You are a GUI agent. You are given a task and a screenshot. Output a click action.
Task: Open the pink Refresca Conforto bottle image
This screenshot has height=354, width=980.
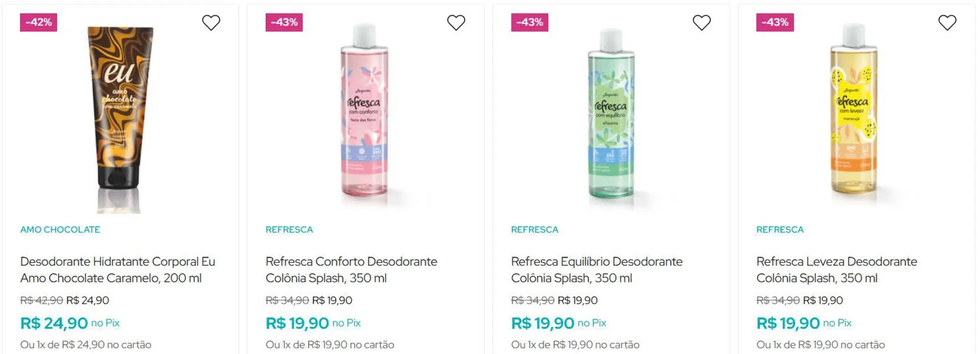click(364, 111)
